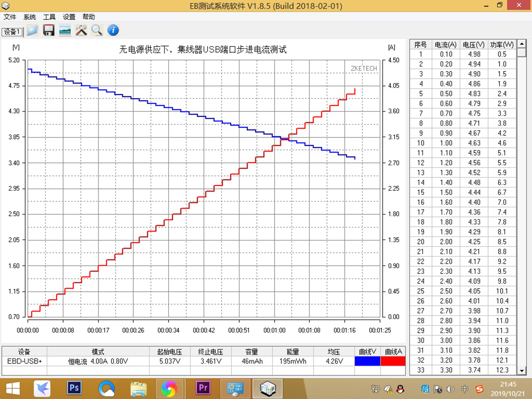
Task: Click the action center flag tray icon
Action: click(x=438, y=389)
